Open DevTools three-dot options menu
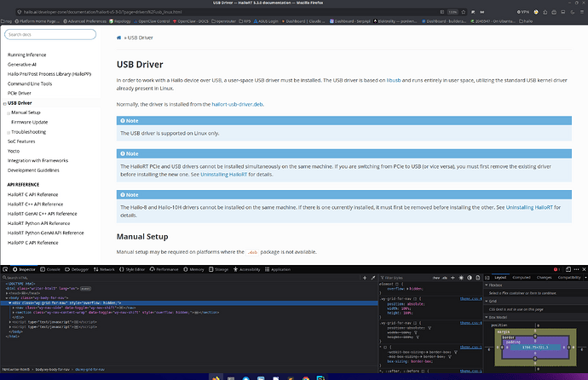The height and width of the screenshot is (380, 588). pyautogui.click(x=576, y=269)
